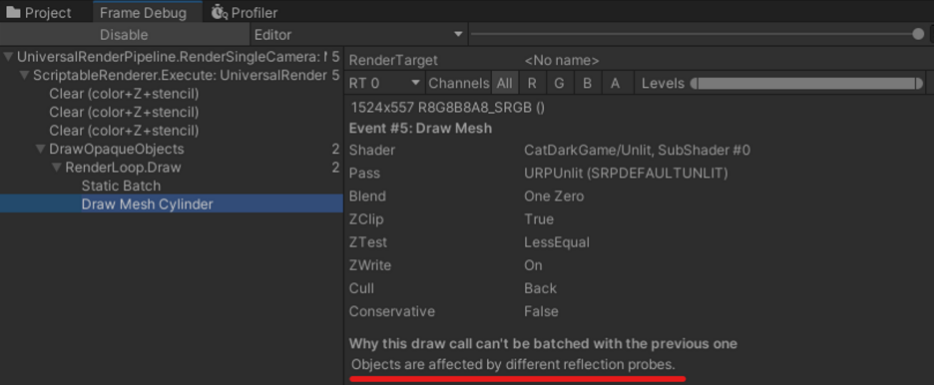Screen dimensions: 934x385
Task: Toggle the G channel
Action: (x=559, y=83)
